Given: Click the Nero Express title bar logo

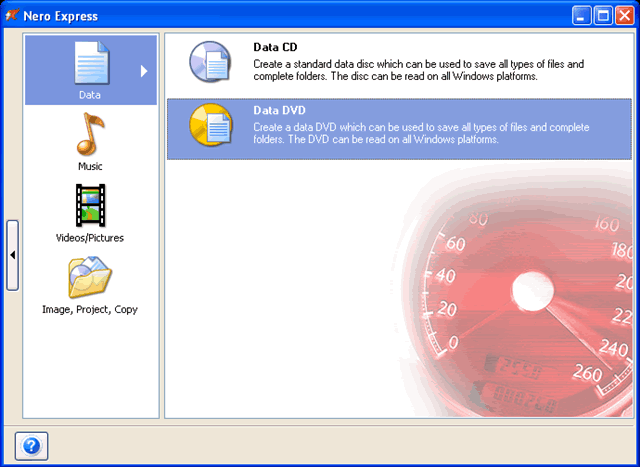Looking at the screenshot, I should (x=13, y=15).
